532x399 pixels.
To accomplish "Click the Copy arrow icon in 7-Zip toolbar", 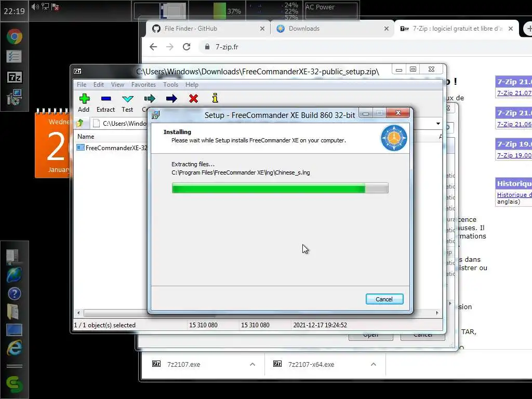I will 149,99.
